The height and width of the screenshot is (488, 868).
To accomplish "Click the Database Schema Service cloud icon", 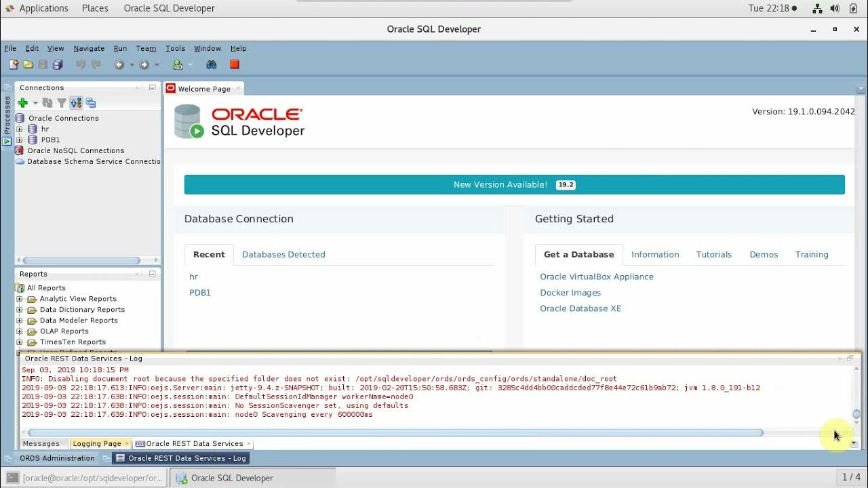I will point(20,161).
